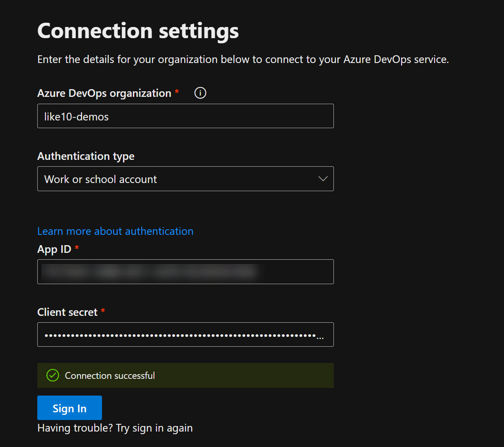Click into the blurred App ID field

coord(185,272)
